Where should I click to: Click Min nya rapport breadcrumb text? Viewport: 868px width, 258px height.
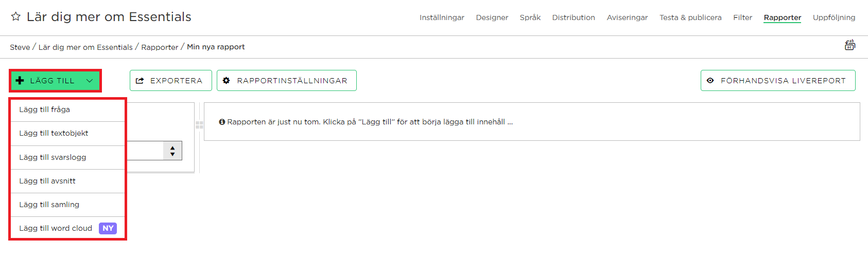(216, 47)
